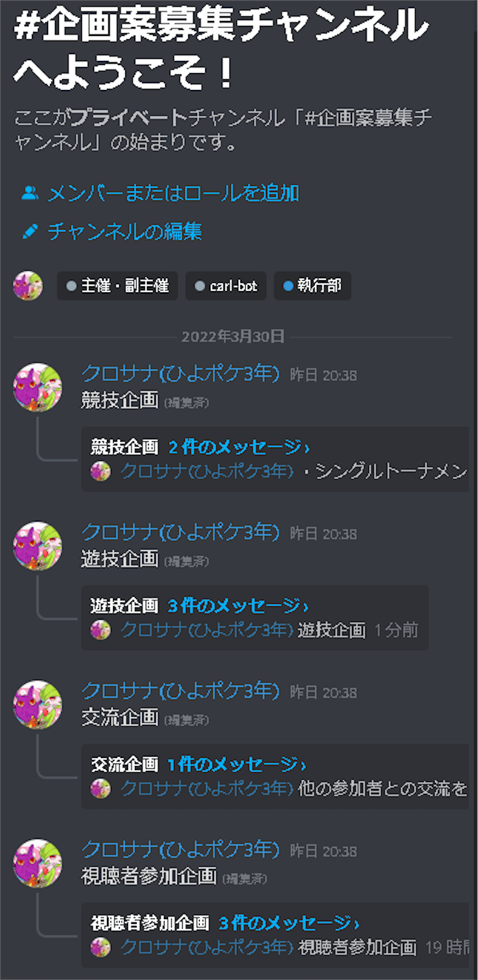Click small avatar inside 競技企画 thread preview
The width and height of the screenshot is (478, 980).
(100, 471)
